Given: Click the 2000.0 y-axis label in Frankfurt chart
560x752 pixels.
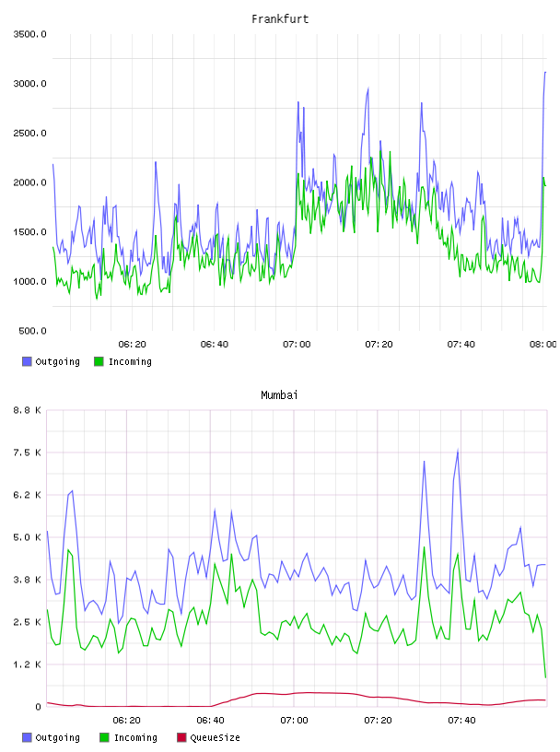Looking at the screenshot, I should click(x=29, y=182).
